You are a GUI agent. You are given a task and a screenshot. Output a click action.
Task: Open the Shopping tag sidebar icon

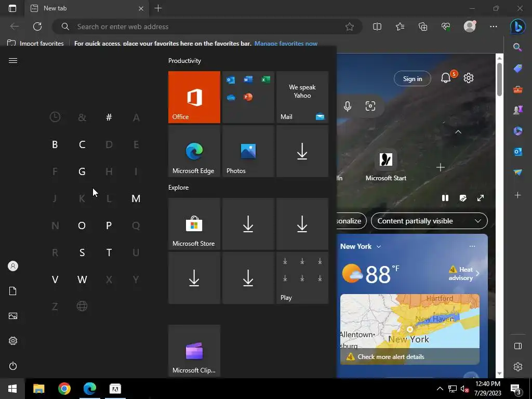[x=518, y=69]
